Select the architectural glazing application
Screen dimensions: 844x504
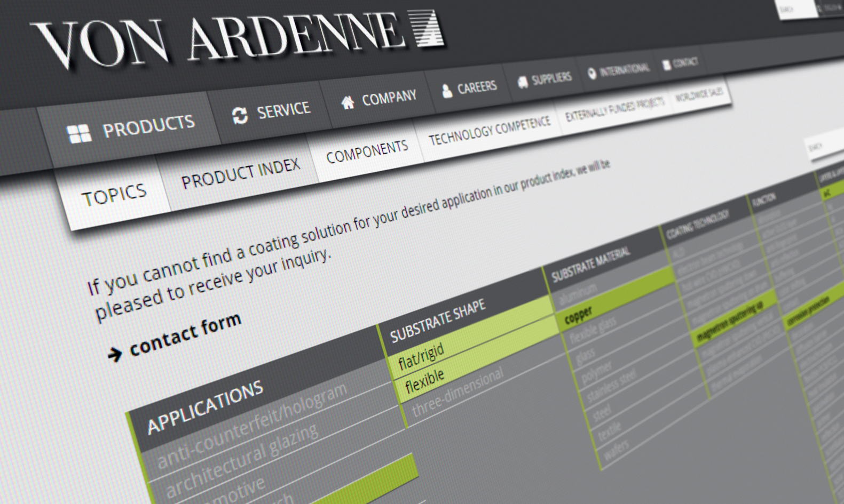242,460
